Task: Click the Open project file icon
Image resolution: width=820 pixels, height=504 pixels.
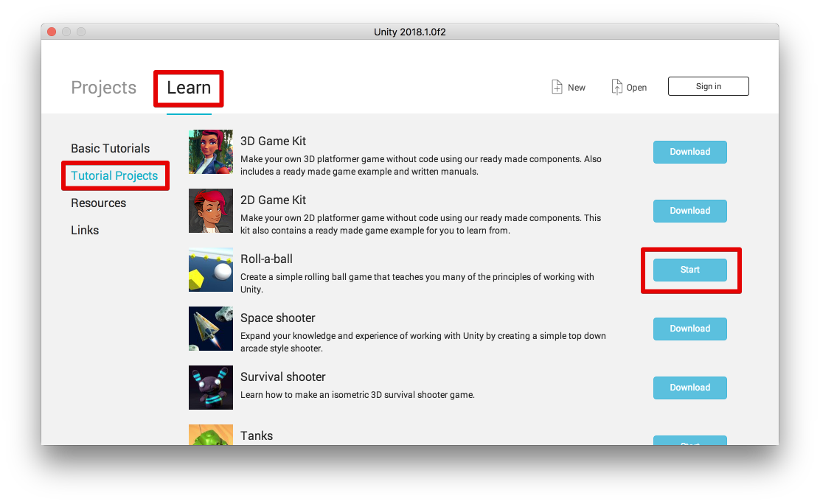Action: tap(617, 87)
